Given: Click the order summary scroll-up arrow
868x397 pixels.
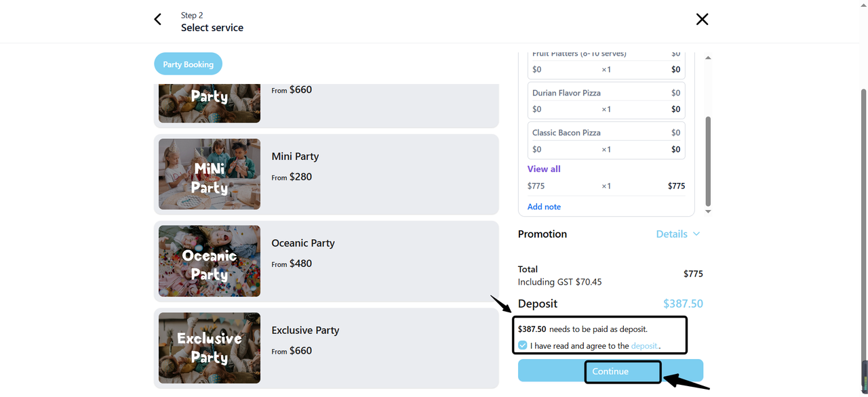Looking at the screenshot, I should tap(708, 58).
